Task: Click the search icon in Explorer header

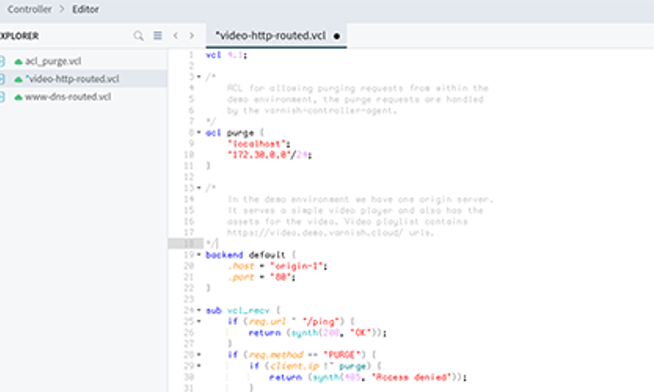Action: point(138,36)
